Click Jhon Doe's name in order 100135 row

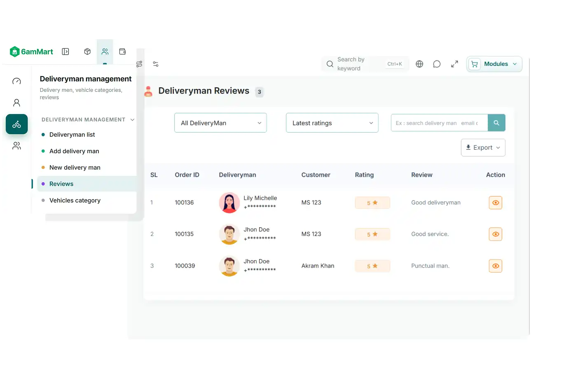point(256,230)
